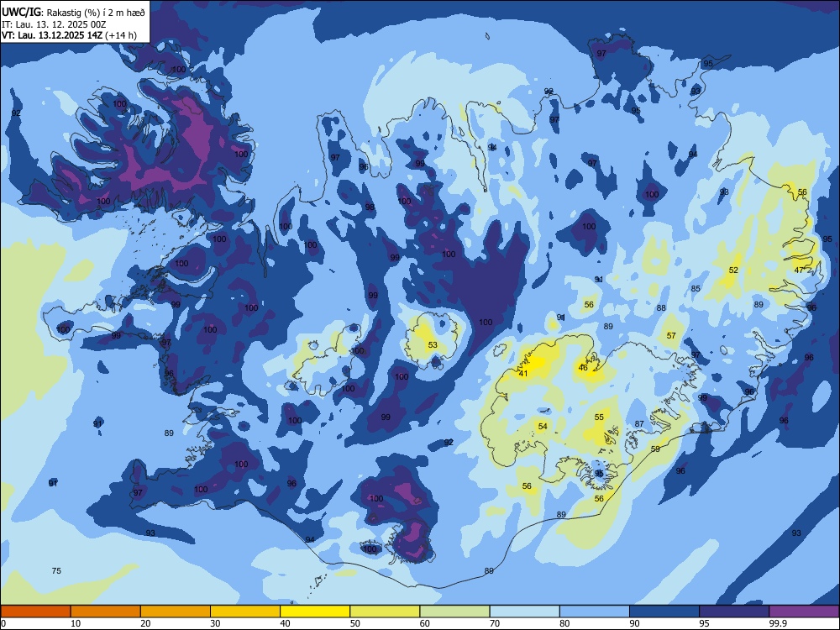This screenshot has width=840, height=630.
Task: Click the bright yellow 40–50 legend swatch
Action: click(x=315, y=612)
